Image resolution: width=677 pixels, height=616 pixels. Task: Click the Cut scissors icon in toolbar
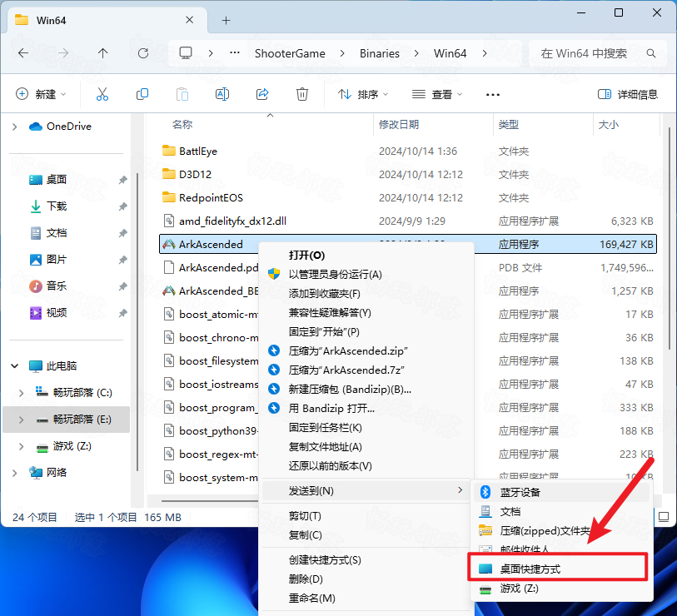(102, 94)
